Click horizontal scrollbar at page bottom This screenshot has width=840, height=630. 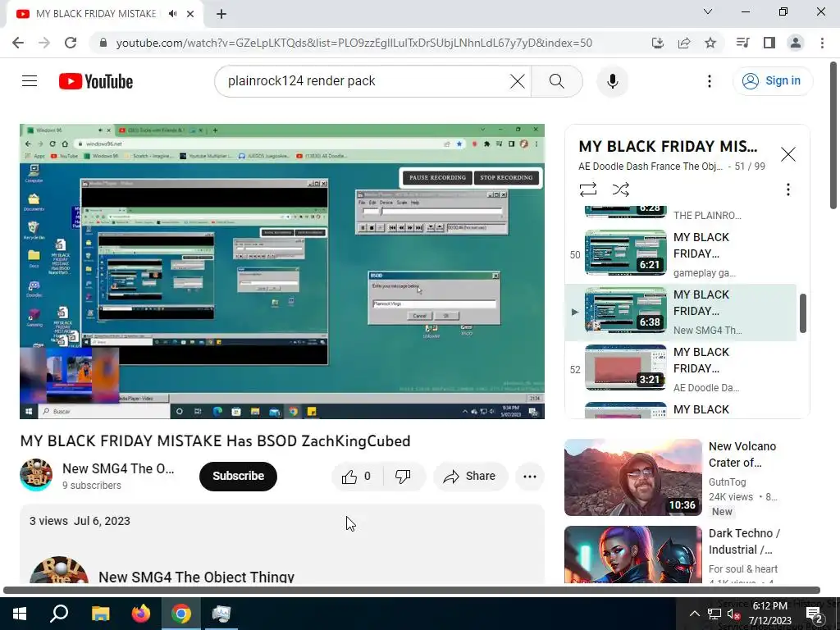click(412, 590)
